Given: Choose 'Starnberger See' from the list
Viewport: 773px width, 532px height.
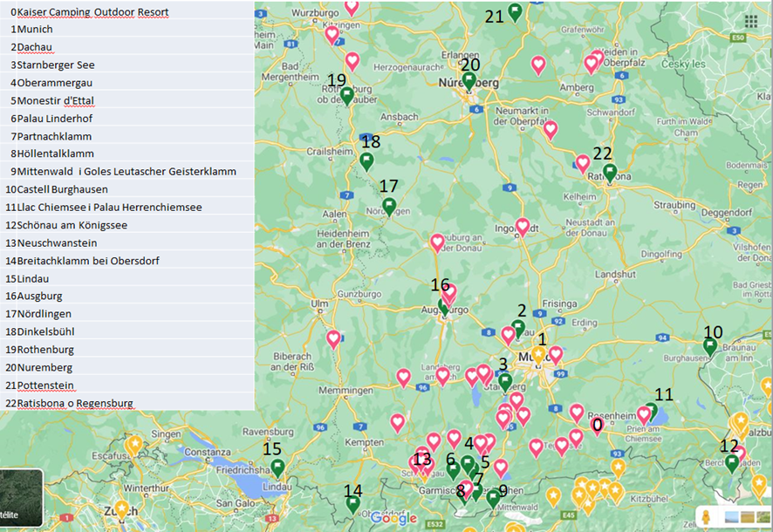Looking at the screenshot, I should click(x=56, y=65).
